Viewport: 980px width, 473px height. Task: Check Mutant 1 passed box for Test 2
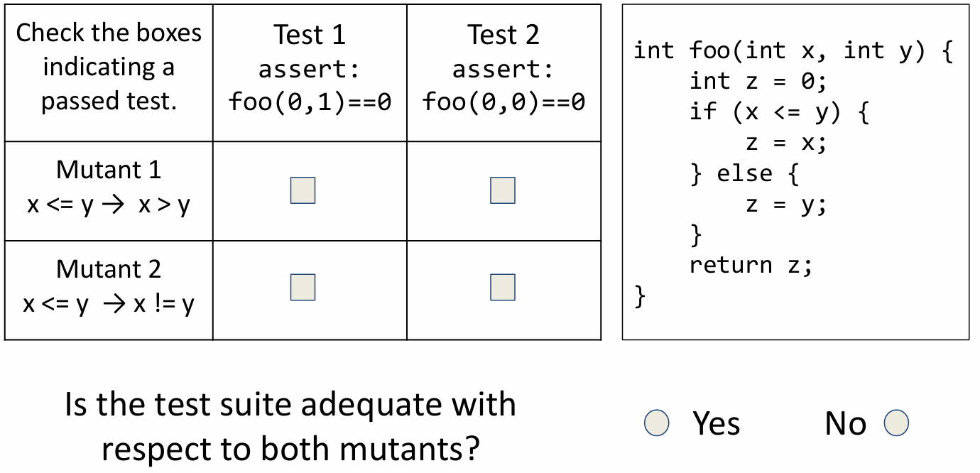coord(503,190)
